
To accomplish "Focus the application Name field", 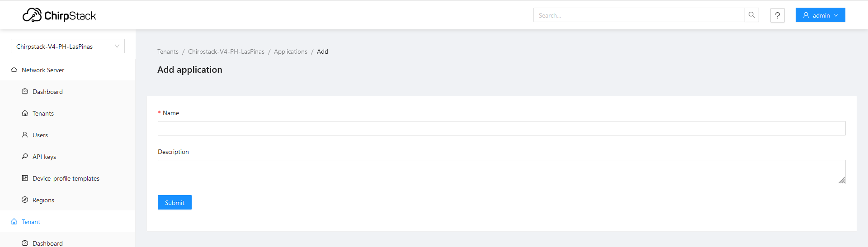I will point(501,128).
